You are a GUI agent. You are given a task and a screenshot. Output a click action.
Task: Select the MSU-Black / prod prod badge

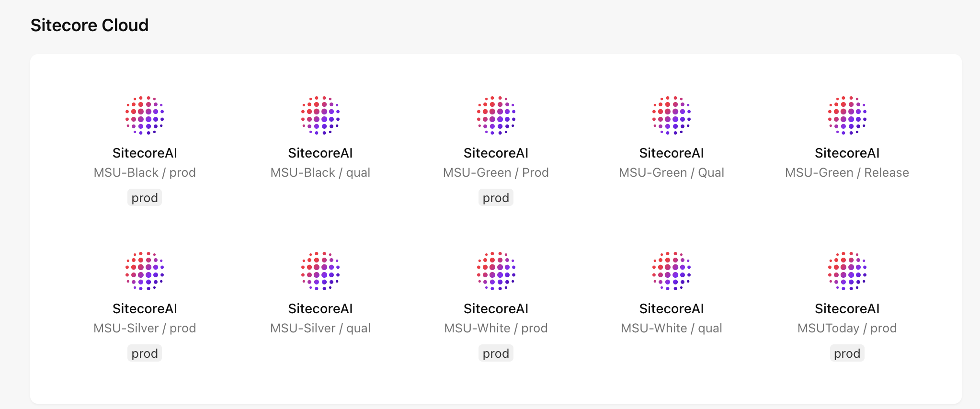coord(144,197)
